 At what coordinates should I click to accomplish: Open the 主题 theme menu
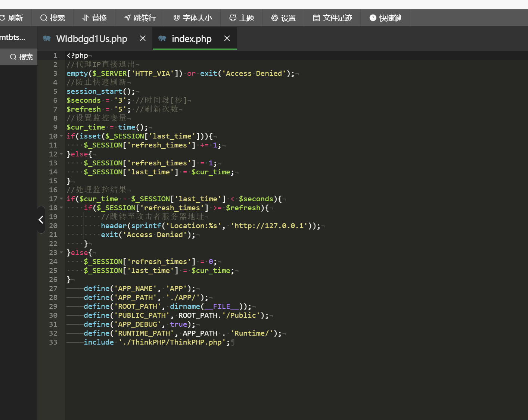[242, 18]
